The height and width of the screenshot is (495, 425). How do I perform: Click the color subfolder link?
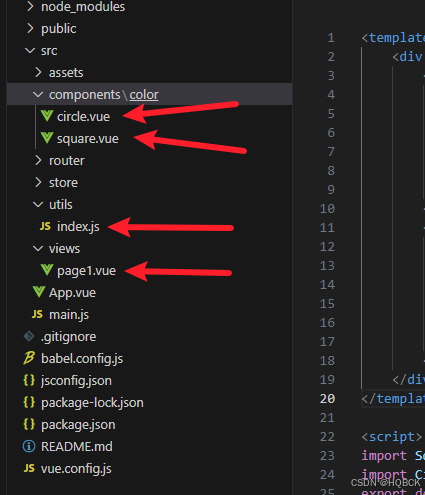[144, 95]
